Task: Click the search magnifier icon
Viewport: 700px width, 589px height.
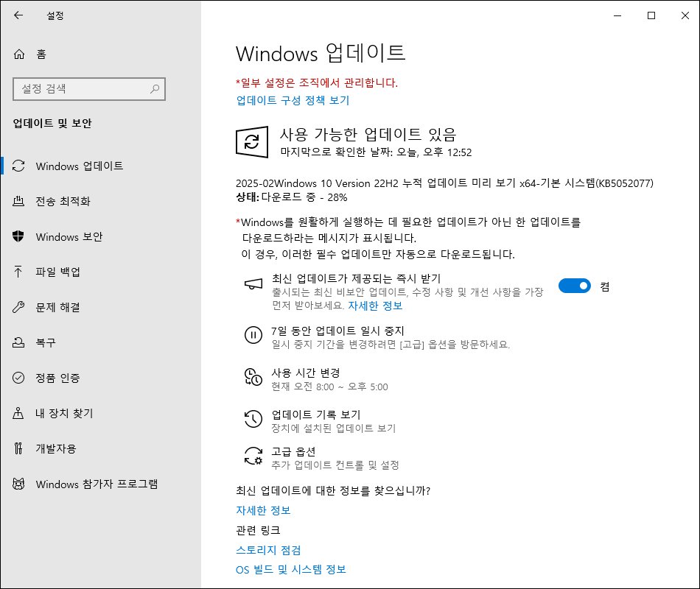Action: click(155, 89)
